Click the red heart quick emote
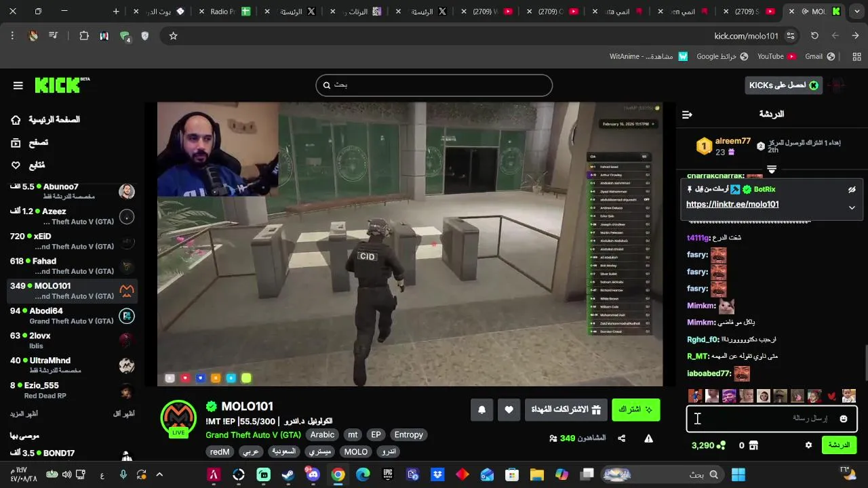Screen dimensions: 868x488 (x=832, y=396)
